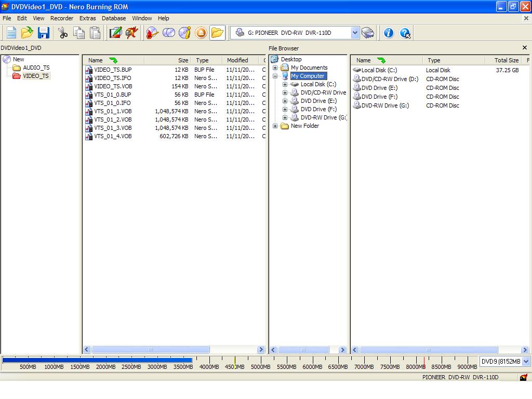Open the Extras menu
Screen dimensions: 532x399
coord(87,18)
